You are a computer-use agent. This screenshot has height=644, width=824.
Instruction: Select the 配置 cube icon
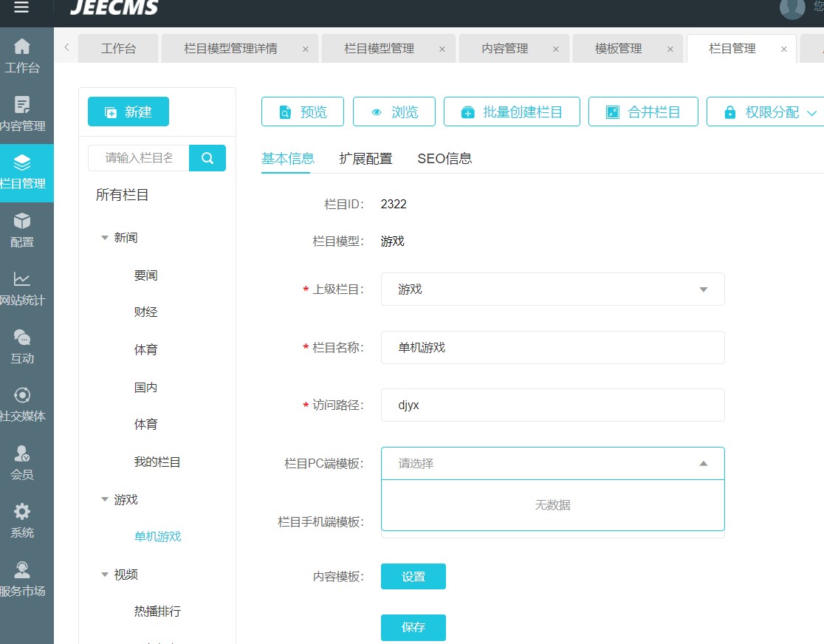[22, 222]
